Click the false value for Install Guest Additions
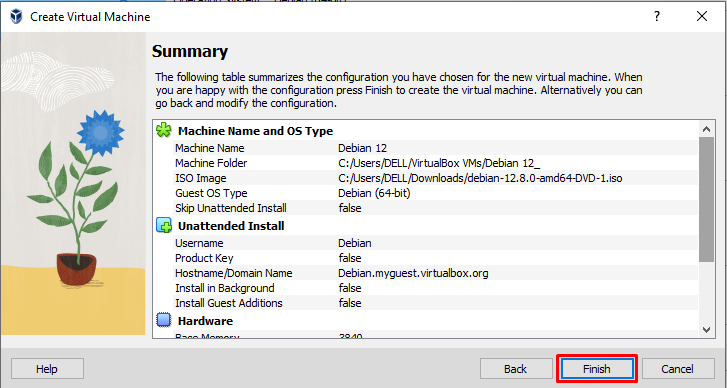Image resolution: width=727 pixels, height=388 pixels. coord(350,303)
